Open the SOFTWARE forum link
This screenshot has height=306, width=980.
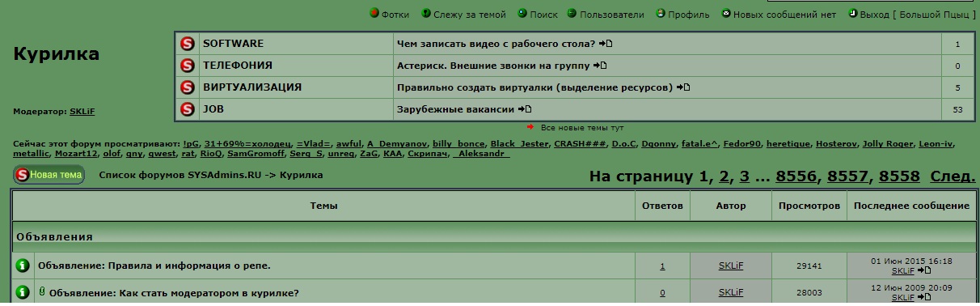233,44
